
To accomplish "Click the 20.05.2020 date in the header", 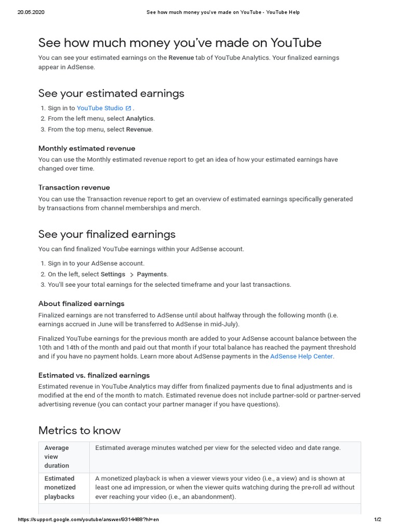I will pyautogui.click(x=31, y=12).
